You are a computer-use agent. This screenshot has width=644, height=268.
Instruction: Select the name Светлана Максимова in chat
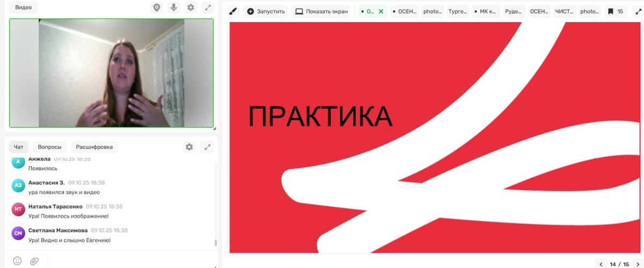tap(57, 230)
